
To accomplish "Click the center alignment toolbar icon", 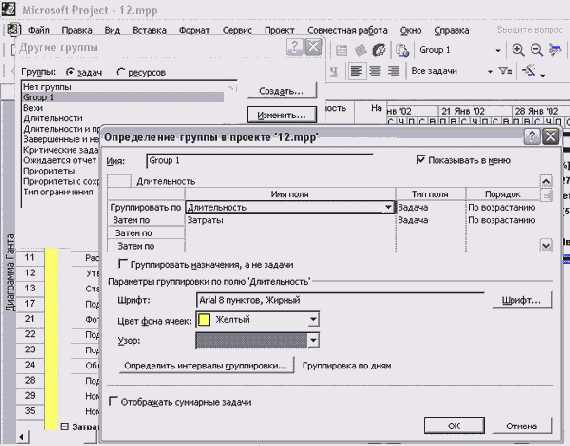I will click(x=375, y=71).
